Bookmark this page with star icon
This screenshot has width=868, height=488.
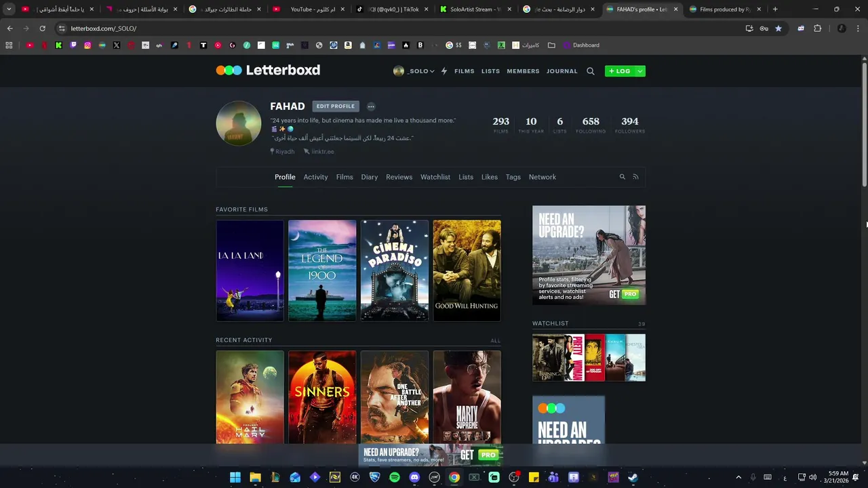coord(778,28)
